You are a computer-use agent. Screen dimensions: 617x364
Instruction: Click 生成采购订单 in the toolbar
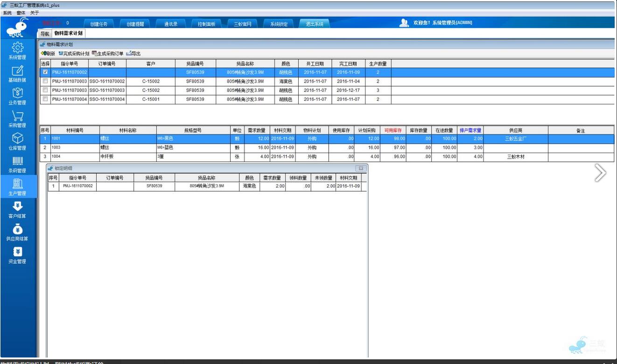[x=108, y=54]
